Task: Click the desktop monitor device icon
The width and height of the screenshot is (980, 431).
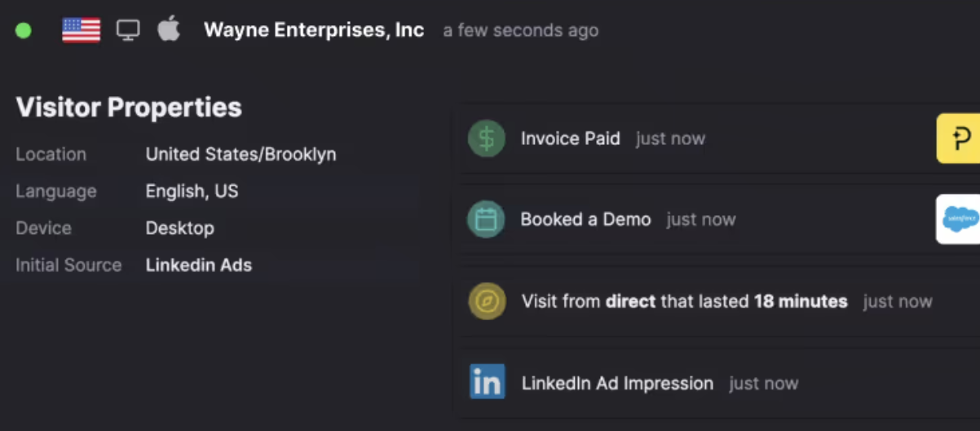Action: click(x=128, y=30)
